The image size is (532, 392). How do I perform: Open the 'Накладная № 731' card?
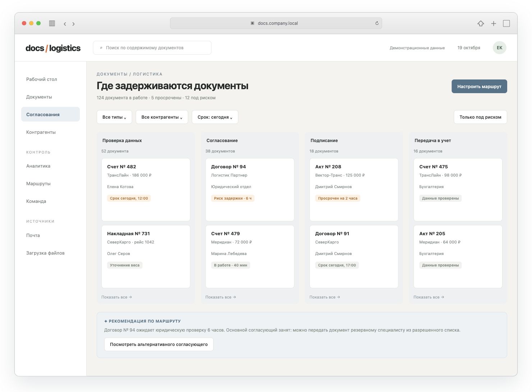[146, 256]
